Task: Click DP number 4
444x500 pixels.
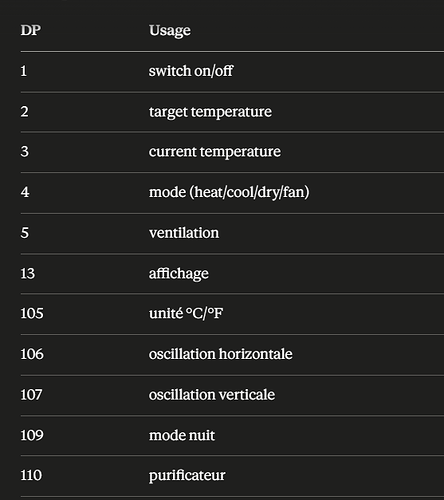Action: (x=25, y=192)
